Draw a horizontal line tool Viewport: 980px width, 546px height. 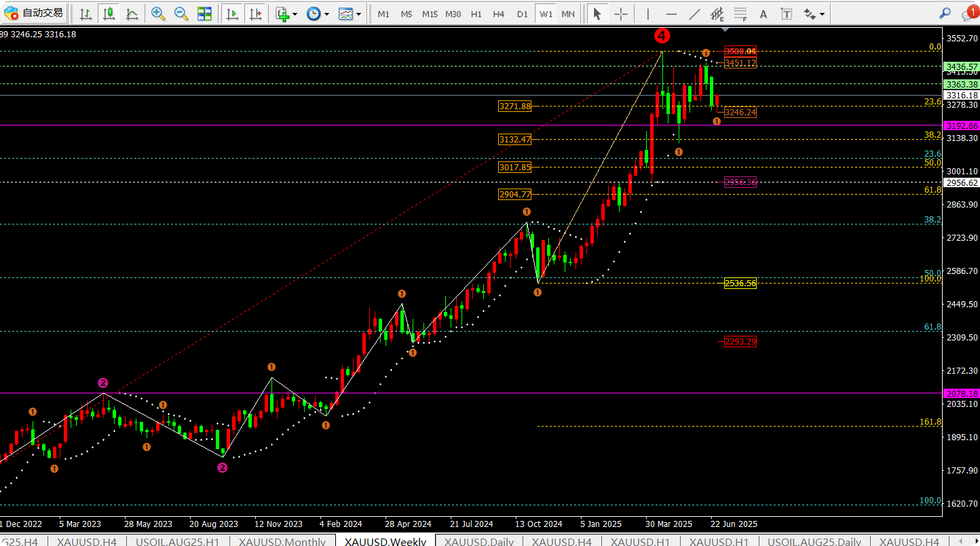pyautogui.click(x=671, y=14)
